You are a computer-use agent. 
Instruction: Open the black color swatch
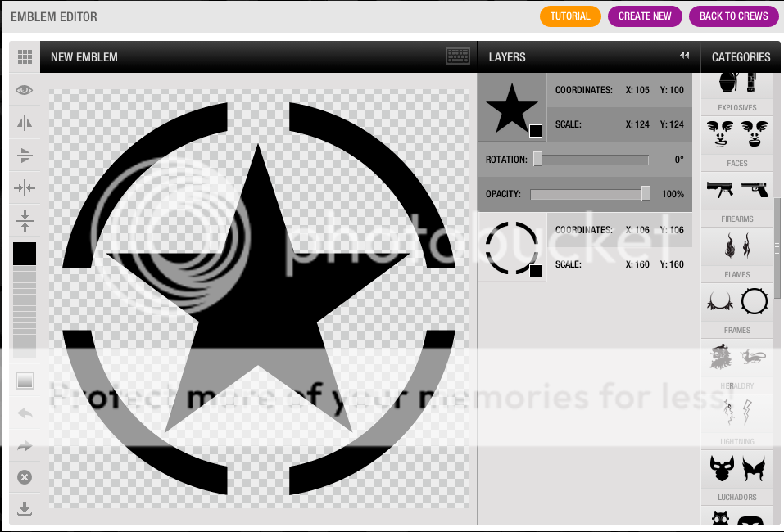[25, 254]
